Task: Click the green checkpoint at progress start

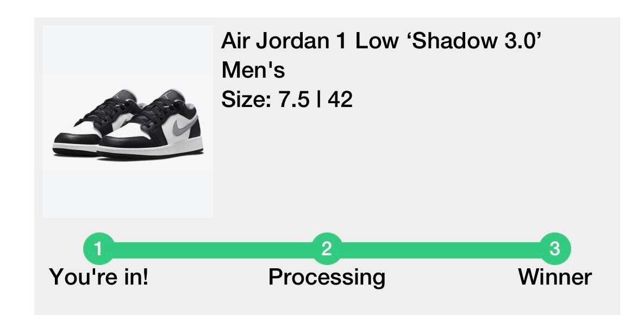Action: coord(98,248)
